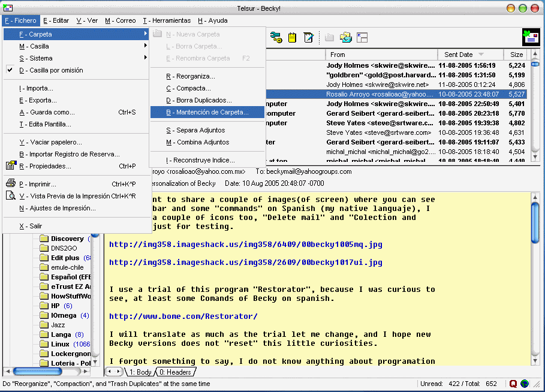Switch to the 0: Headers tab

click(x=176, y=372)
